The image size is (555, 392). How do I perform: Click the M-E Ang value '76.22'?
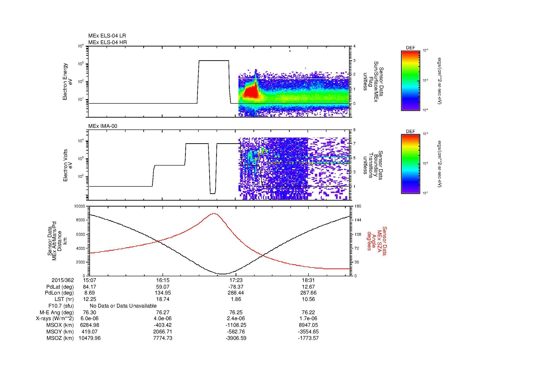coord(308,313)
